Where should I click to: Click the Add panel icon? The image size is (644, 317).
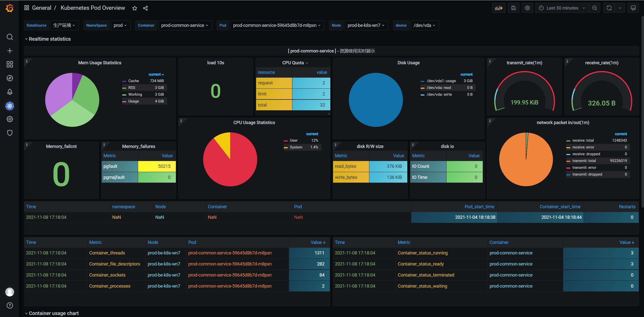[x=499, y=8]
